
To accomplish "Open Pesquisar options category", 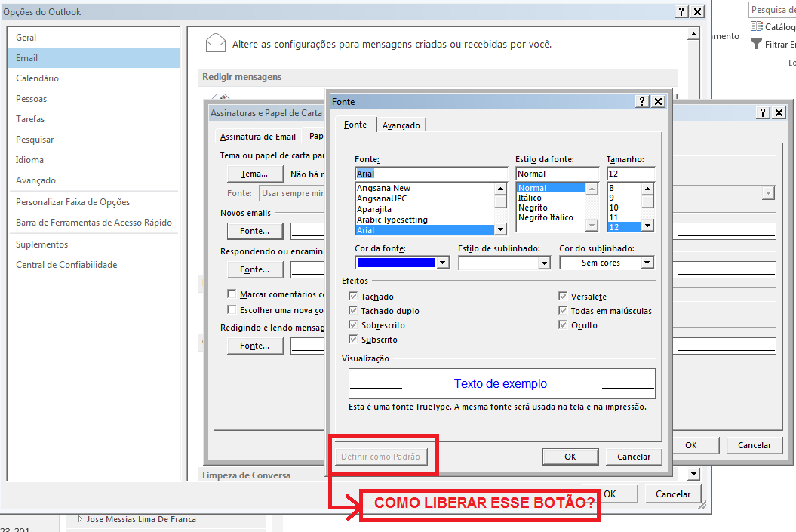I will 94,139.
